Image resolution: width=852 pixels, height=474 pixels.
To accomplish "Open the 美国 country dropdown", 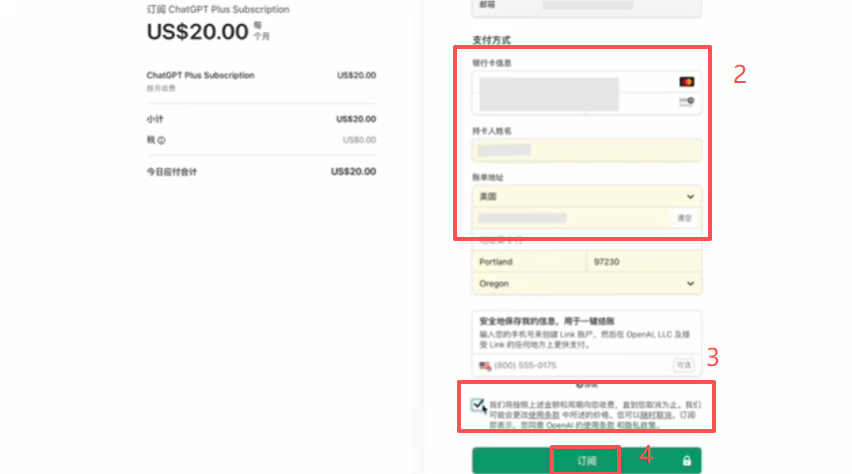I will coord(587,197).
